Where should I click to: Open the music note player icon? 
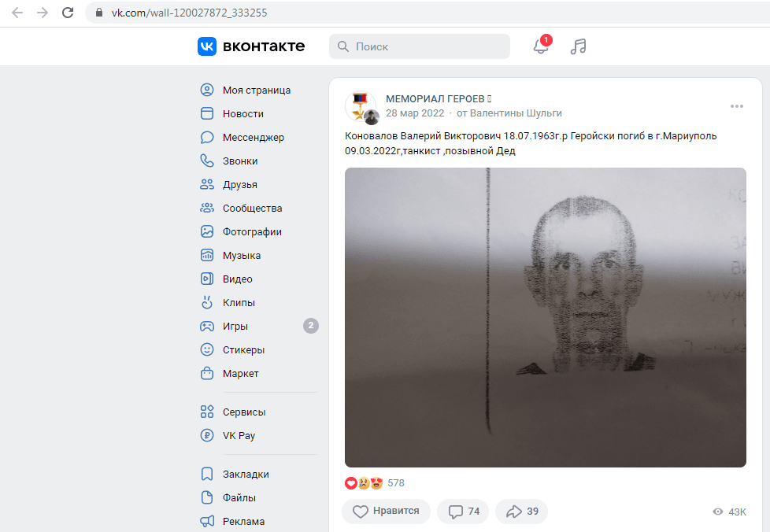pyautogui.click(x=578, y=46)
